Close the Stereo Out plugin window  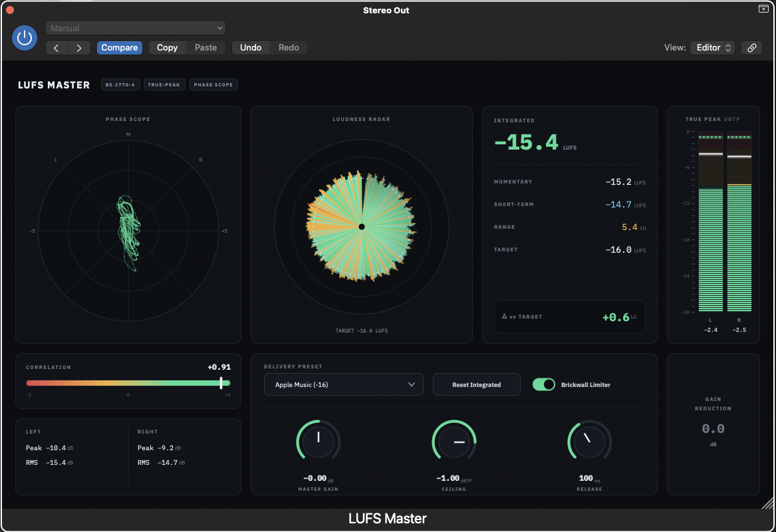point(9,10)
